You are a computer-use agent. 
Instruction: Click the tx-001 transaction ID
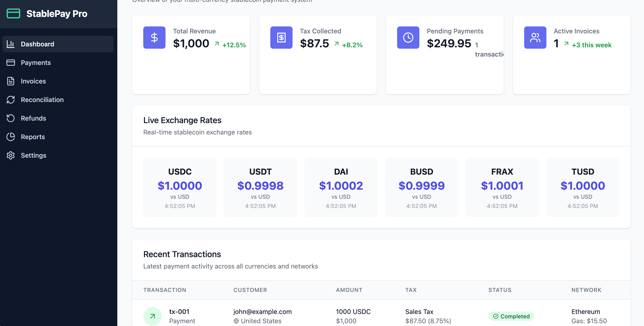pyautogui.click(x=179, y=311)
